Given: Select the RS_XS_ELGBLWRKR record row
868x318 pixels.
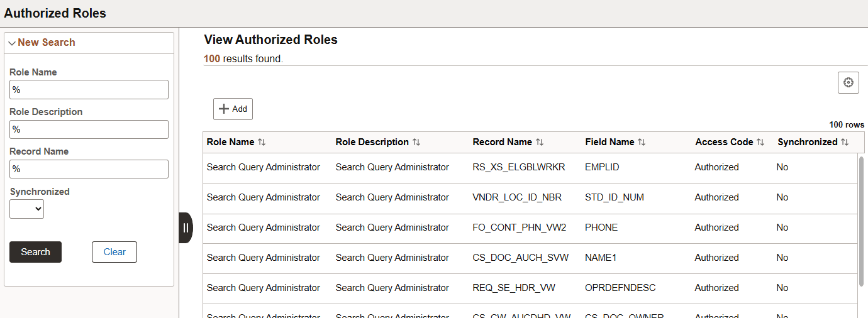Looking at the screenshot, I should [519, 167].
